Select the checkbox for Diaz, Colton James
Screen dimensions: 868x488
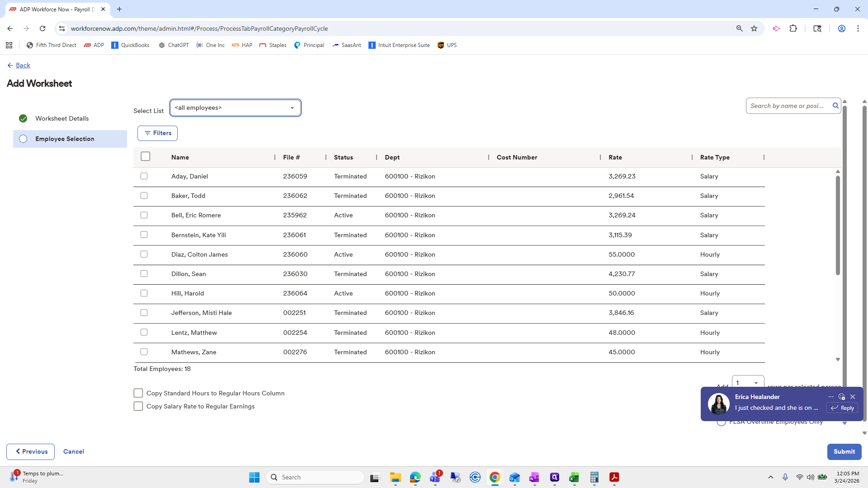(x=144, y=254)
